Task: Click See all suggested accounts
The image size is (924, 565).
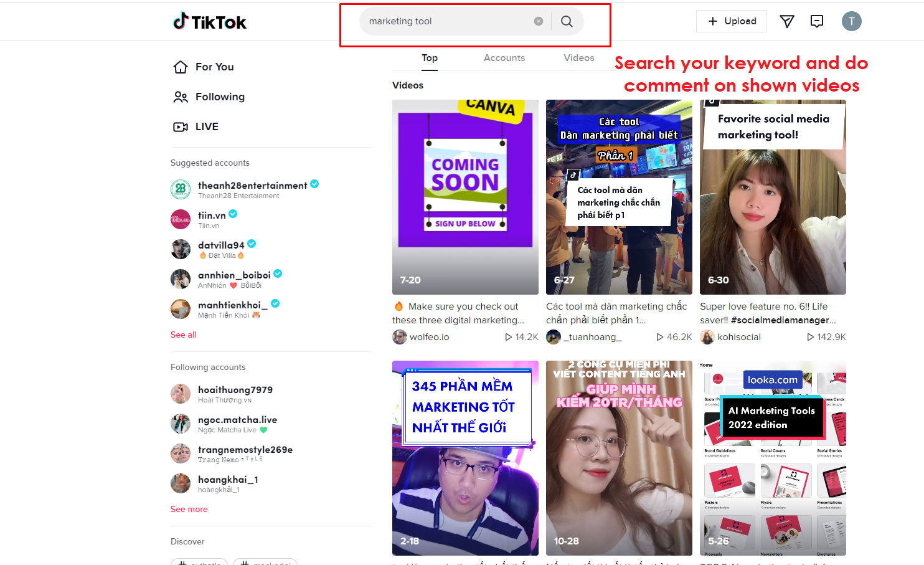Action: tap(184, 335)
